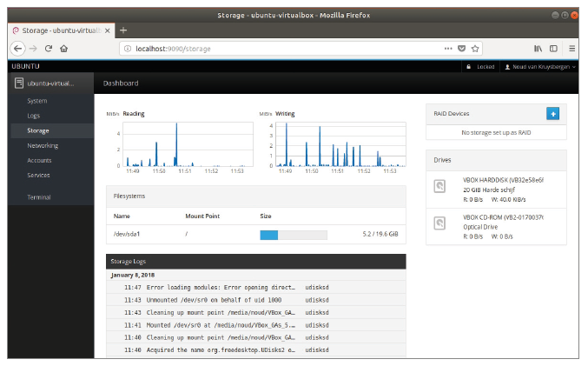Viewport: 588px width, 366px height.
Task: Toggle the Locked privilege indicator
Action: point(480,66)
